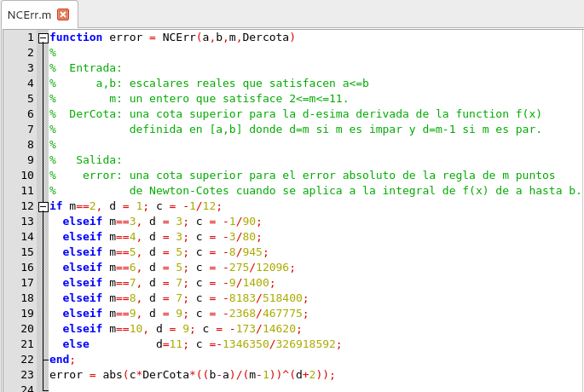Select the NCErr.m editor tab
The width and height of the screenshot is (584, 392).
click(x=39, y=14)
